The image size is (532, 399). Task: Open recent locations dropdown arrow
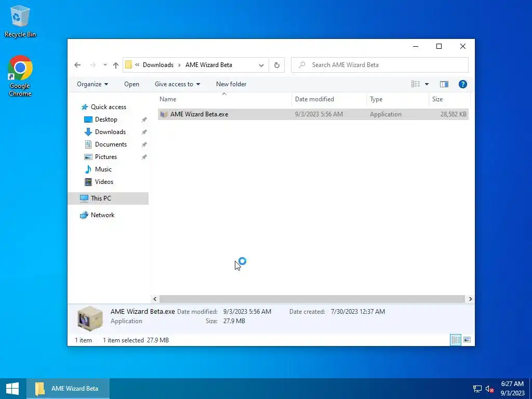[x=105, y=65]
